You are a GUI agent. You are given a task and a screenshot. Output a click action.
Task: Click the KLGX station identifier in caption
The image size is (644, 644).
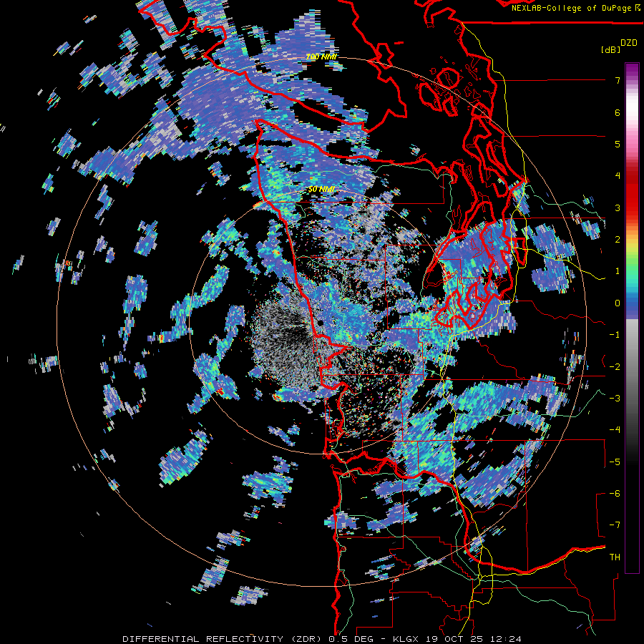click(x=404, y=639)
